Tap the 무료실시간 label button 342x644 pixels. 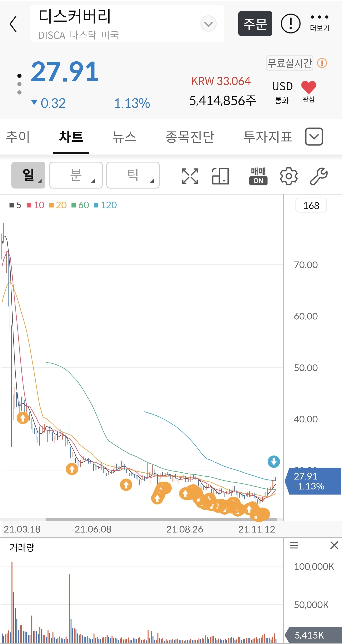(x=289, y=63)
